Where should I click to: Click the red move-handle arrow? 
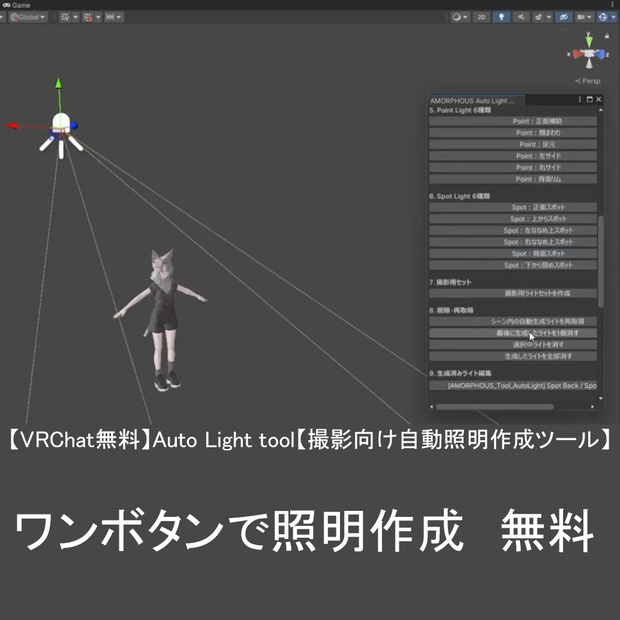click(11, 126)
